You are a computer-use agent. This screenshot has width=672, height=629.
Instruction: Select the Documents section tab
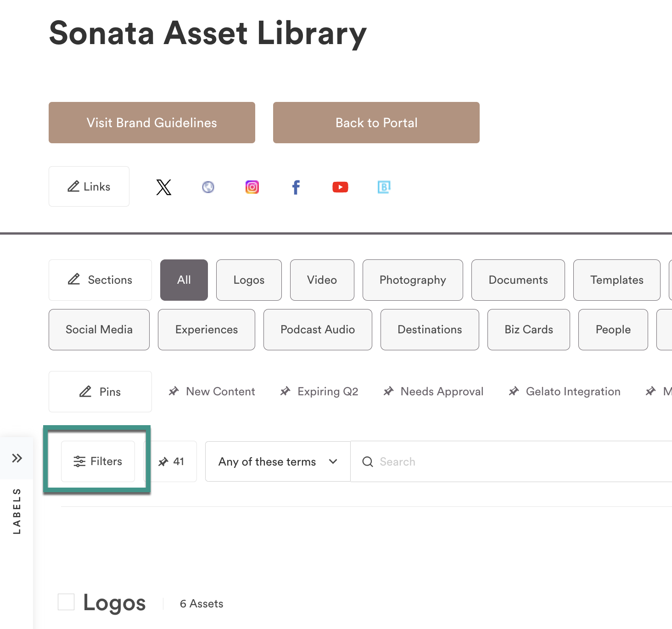click(x=518, y=280)
